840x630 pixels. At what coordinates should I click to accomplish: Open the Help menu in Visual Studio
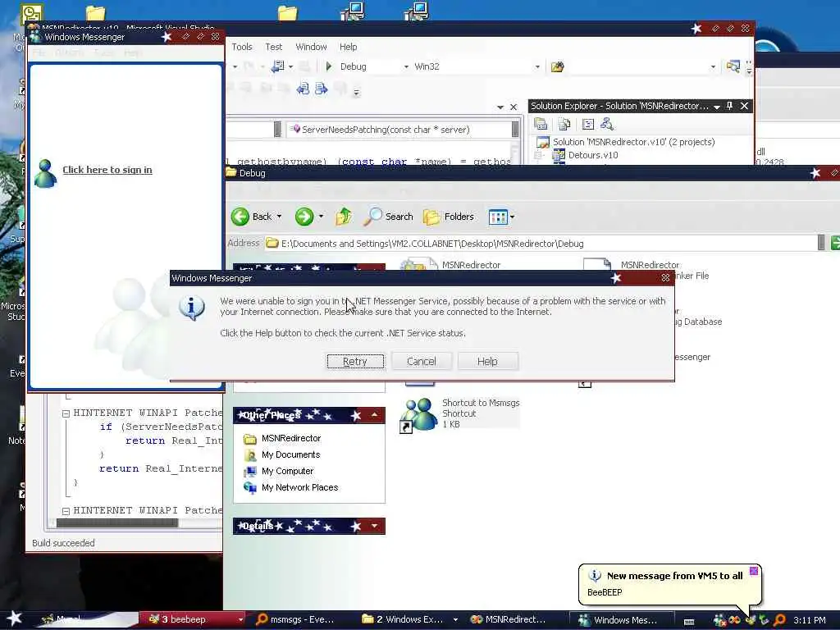tap(348, 47)
